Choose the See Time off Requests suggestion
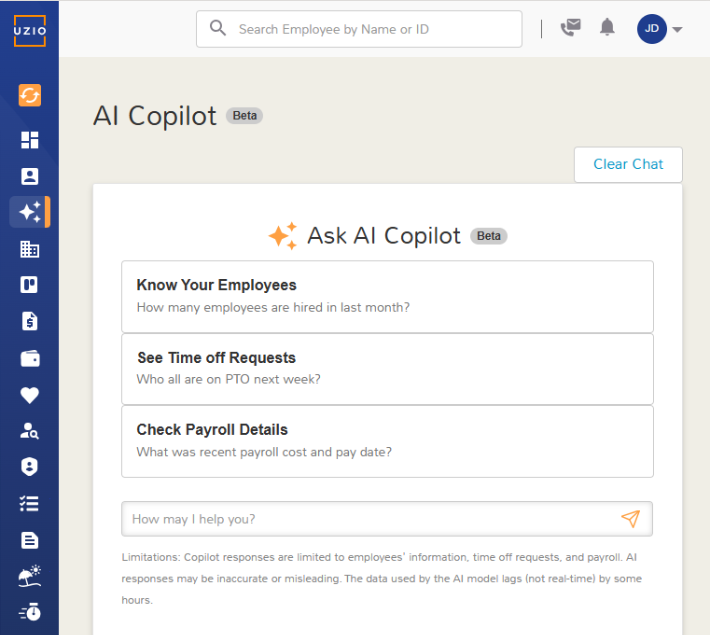The height and width of the screenshot is (635, 710). 387,368
